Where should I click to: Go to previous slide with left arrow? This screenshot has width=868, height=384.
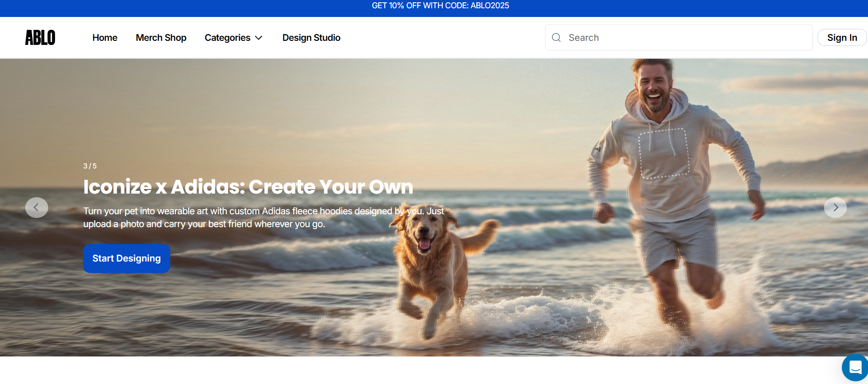click(x=37, y=207)
